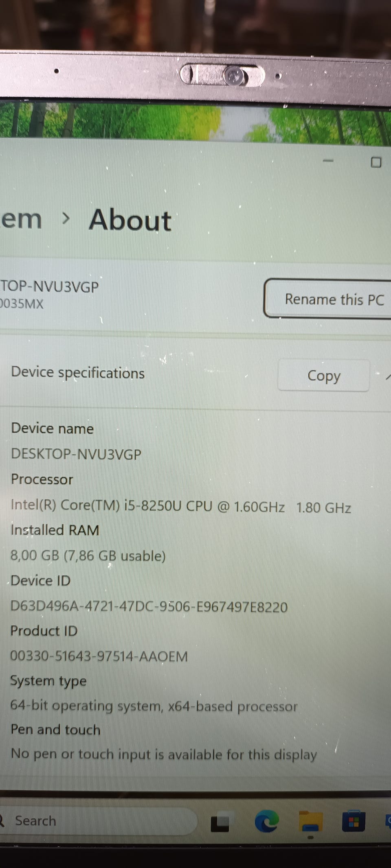
Task: Click the About page title
Action: tap(130, 220)
